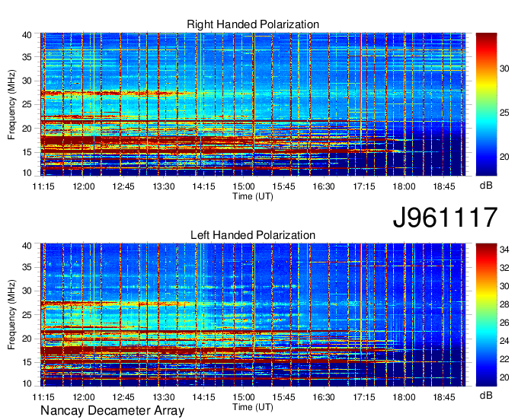Viewport: 518px width, 420px height.
Task: Click the 12:45 time tick under Right Handed plot
Action: point(123,186)
